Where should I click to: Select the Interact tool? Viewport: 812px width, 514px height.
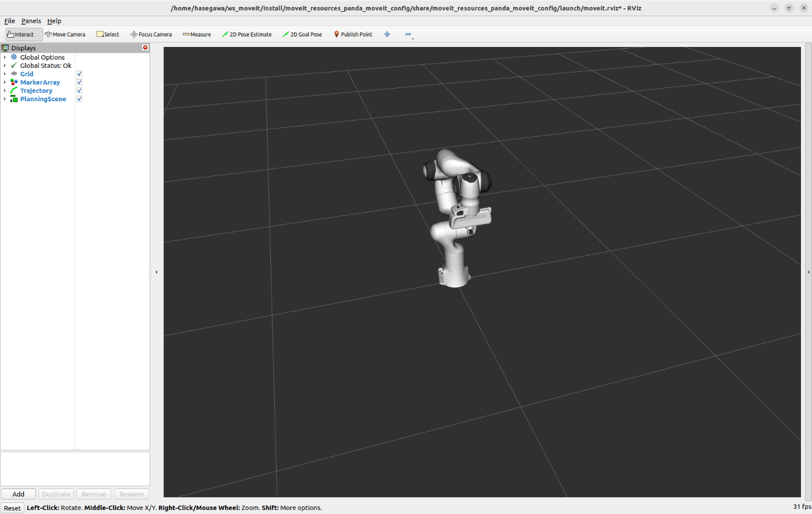(x=24, y=34)
